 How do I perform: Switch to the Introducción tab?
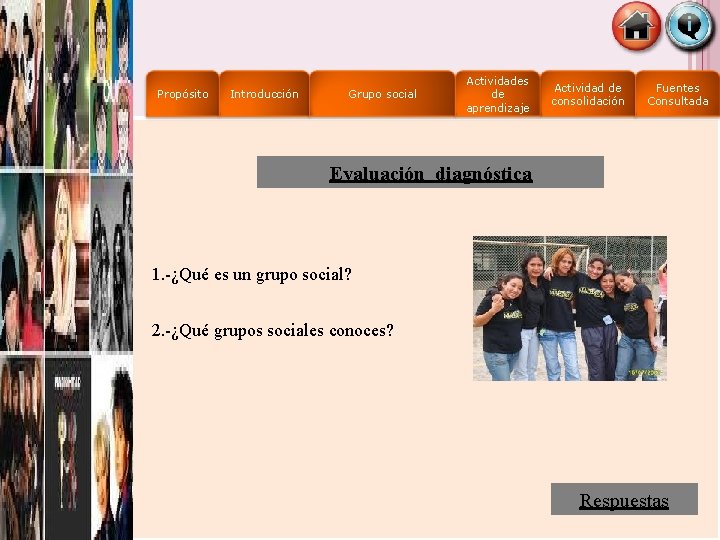pyautogui.click(x=264, y=94)
